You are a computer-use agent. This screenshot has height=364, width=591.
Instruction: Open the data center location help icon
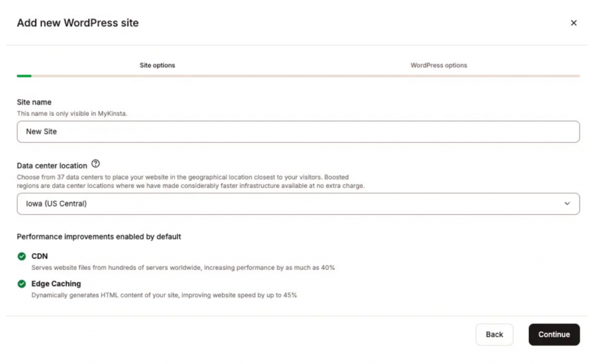(x=96, y=163)
